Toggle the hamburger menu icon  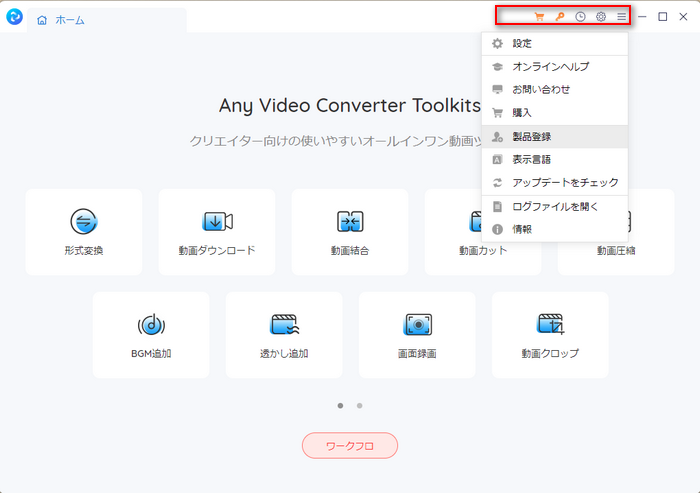[621, 17]
